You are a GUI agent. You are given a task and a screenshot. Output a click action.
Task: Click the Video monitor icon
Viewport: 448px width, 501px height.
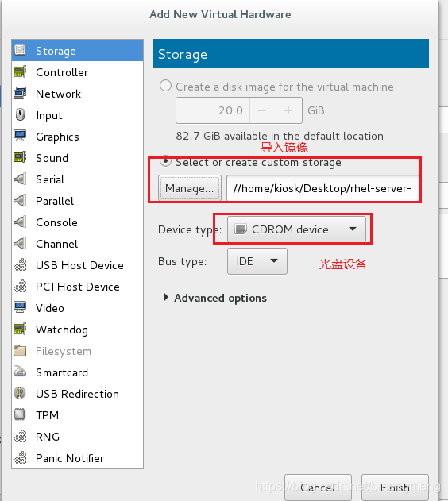[20, 307]
